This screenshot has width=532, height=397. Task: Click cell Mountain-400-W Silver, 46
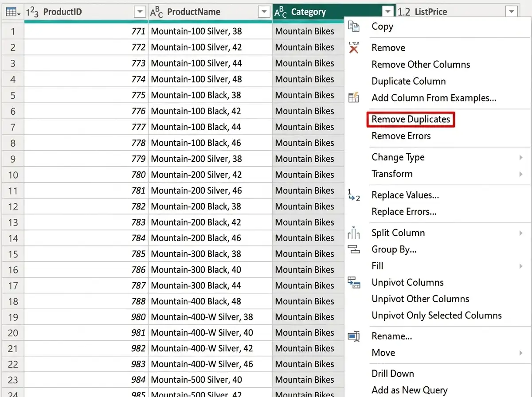210,364
